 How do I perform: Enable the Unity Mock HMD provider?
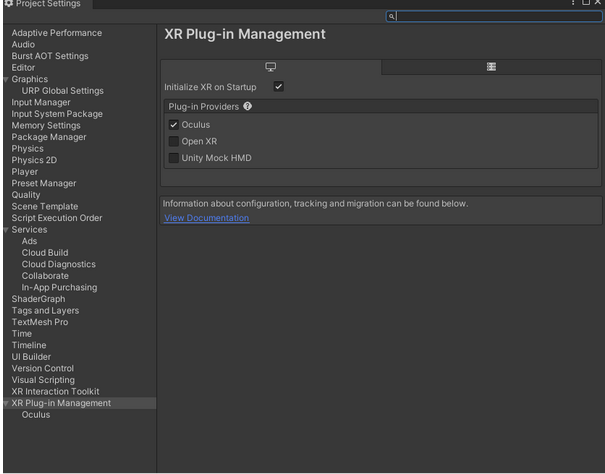(174, 158)
